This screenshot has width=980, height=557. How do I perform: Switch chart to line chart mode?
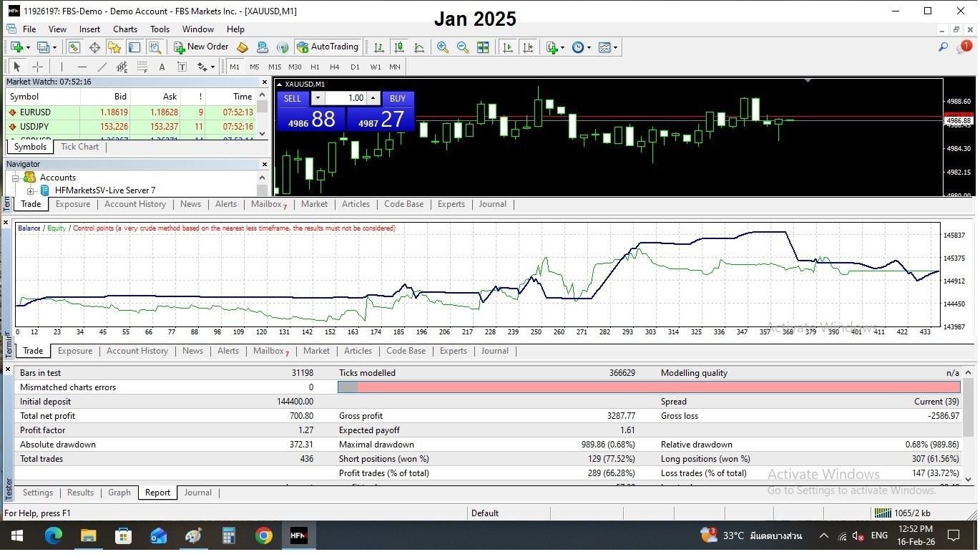click(x=419, y=47)
